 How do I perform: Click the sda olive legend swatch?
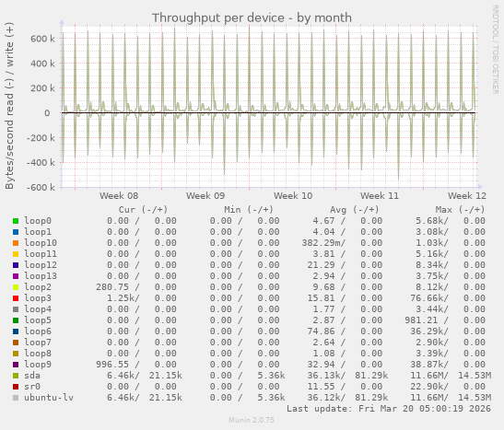click(16, 376)
